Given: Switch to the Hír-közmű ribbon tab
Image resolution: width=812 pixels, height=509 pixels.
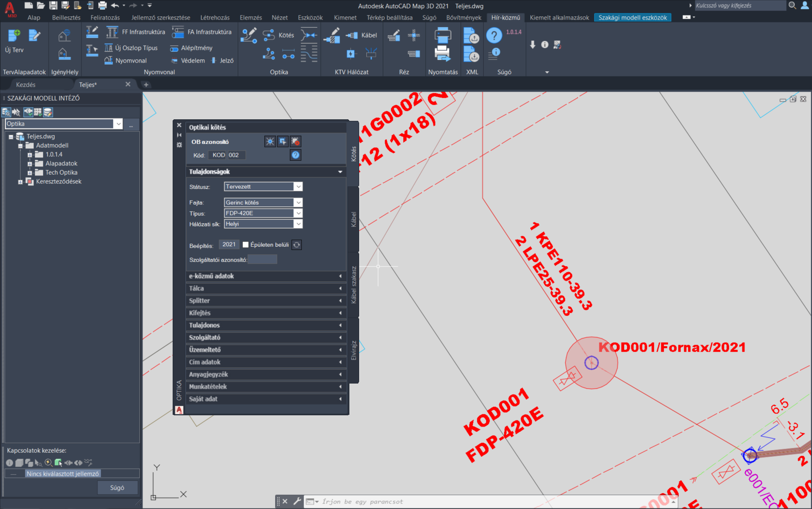Looking at the screenshot, I should tap(506, 17).
